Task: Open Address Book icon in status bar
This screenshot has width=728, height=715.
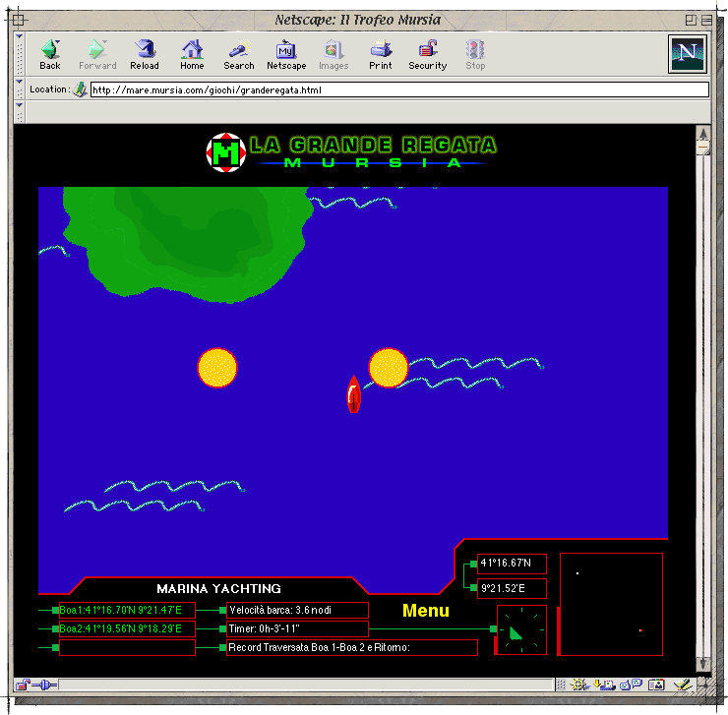Action: click(656, 684)
